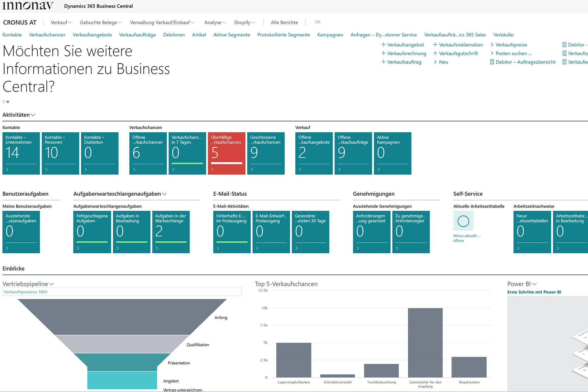The image size is (588, 392).
Task: Click the arrow on Überfällige Verkaufschancen tile
Action: pos(213,170)
